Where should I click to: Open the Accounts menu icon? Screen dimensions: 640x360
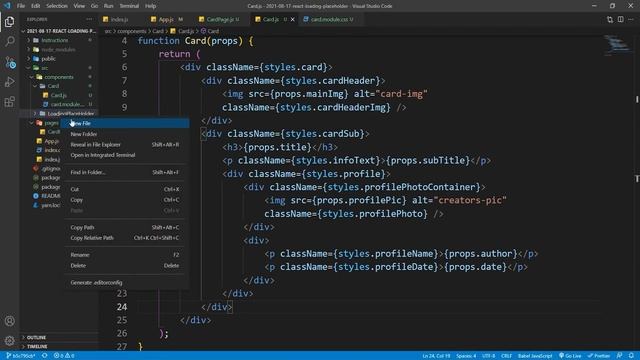click(x=9, y=321)
